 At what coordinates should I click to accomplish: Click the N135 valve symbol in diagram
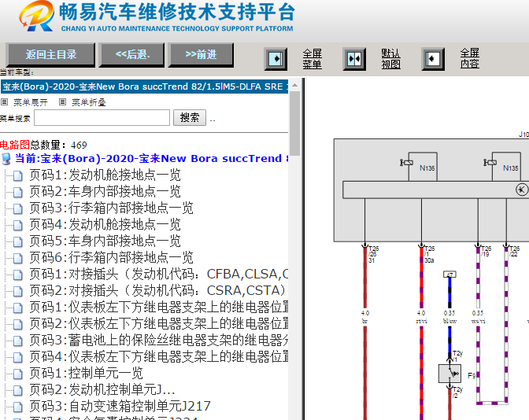click(490, 163)
